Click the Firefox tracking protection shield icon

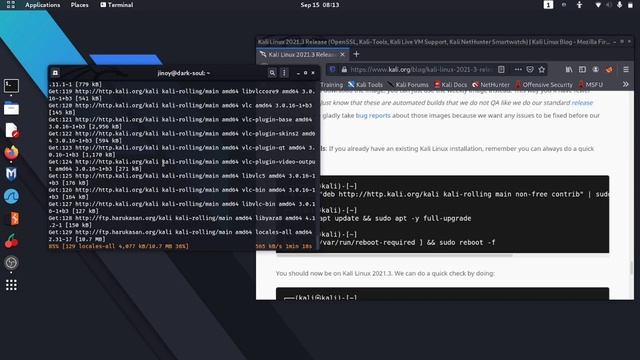click(333, 69)
